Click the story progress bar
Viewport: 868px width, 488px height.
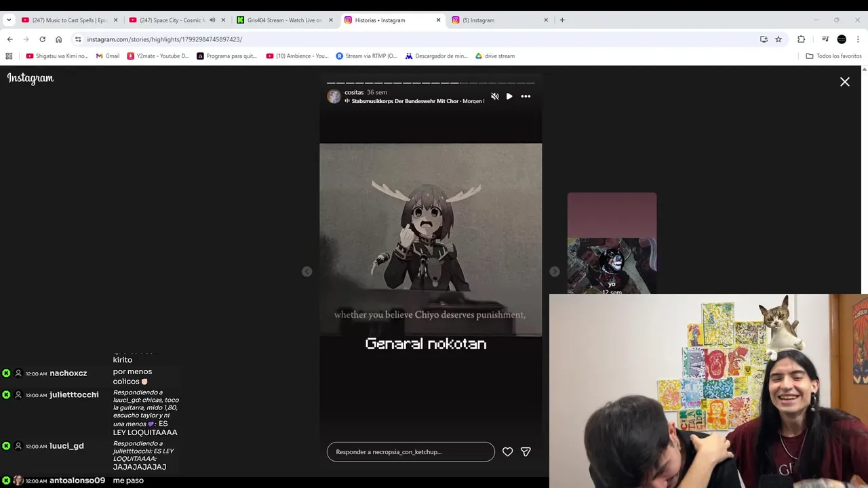pyautogui.click(x=431, y=83)
